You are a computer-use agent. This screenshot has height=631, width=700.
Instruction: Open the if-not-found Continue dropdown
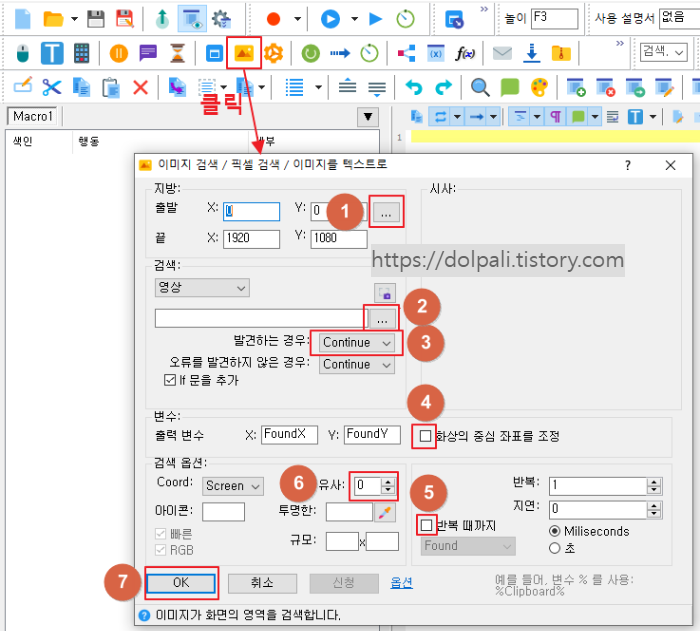click(357, 364)
